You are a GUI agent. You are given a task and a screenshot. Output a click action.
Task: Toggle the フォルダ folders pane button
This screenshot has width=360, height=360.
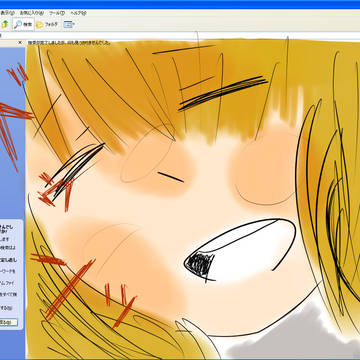pyautogui.click(x=47, y=24)
